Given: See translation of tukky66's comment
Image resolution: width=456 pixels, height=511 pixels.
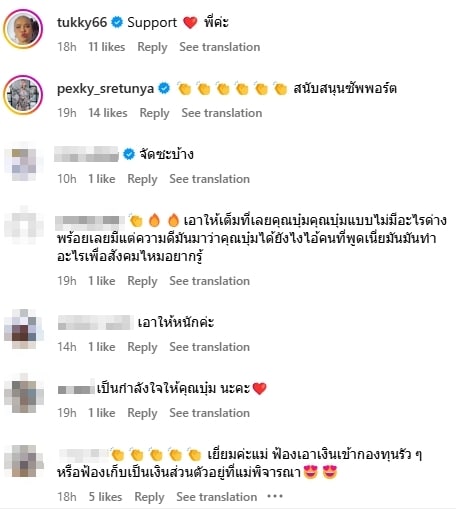Looking at the screenshot, I should tap(220, 47).
